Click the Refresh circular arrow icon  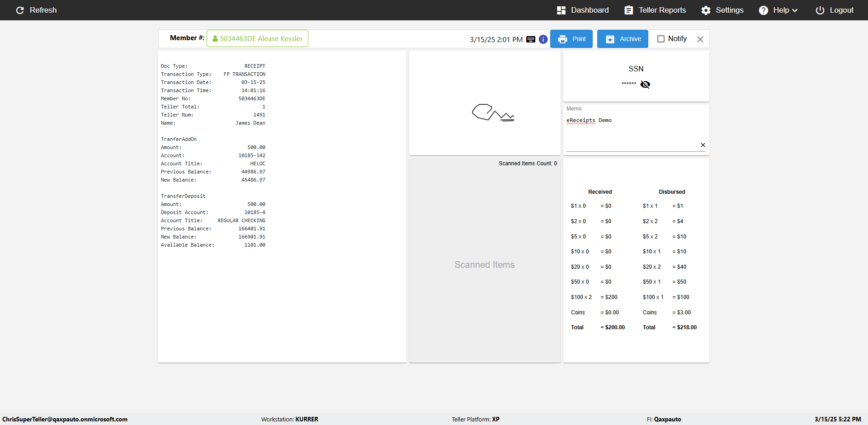(20, 10)
